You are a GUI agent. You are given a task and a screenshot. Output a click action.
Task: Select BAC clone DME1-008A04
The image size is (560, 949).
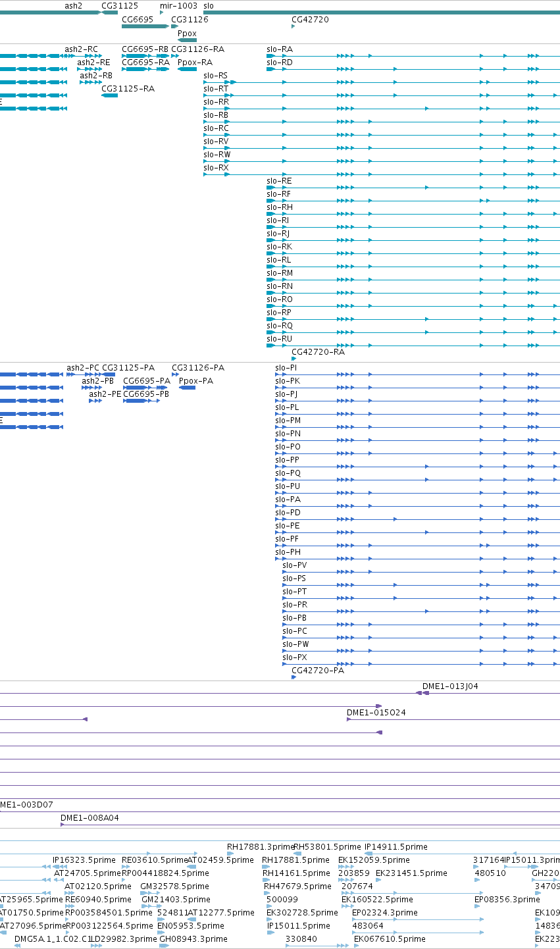click(89, 818)
